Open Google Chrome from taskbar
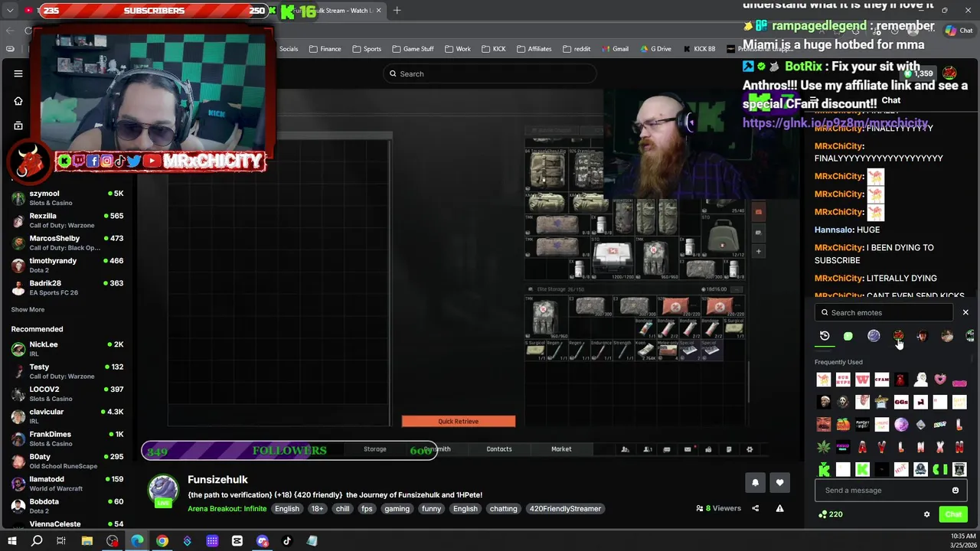 [162, 541]
